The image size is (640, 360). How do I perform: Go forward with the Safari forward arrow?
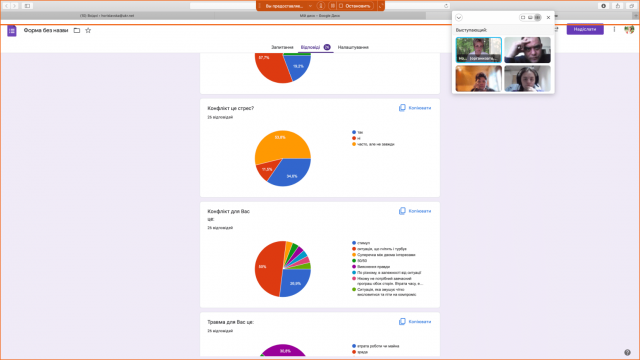pyautogui.click(x=15, y=6)
